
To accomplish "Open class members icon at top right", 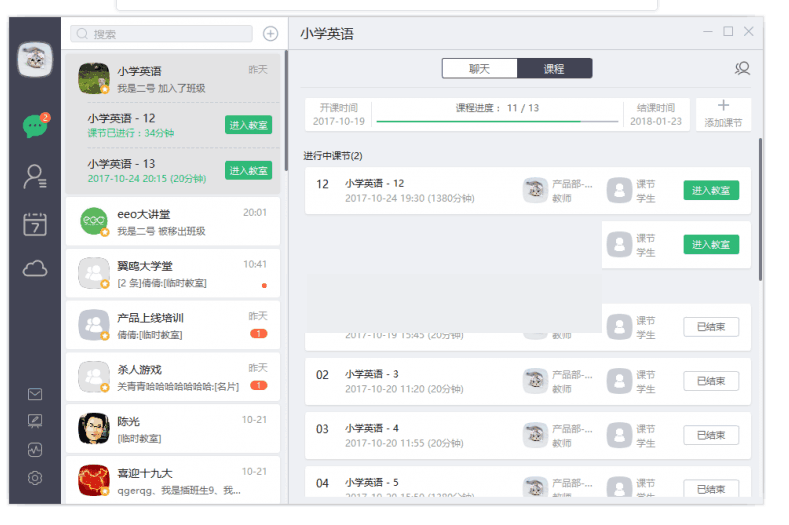I will [x=742, y=69].
